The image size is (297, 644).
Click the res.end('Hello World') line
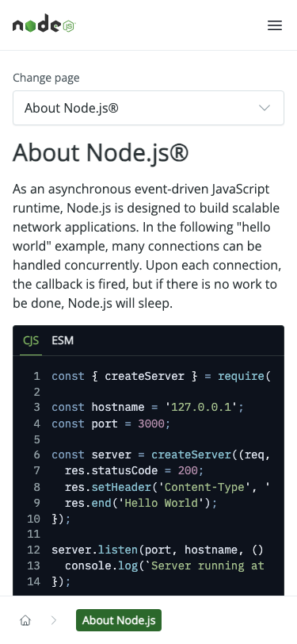pyautogui.click(x=140, y=503)
